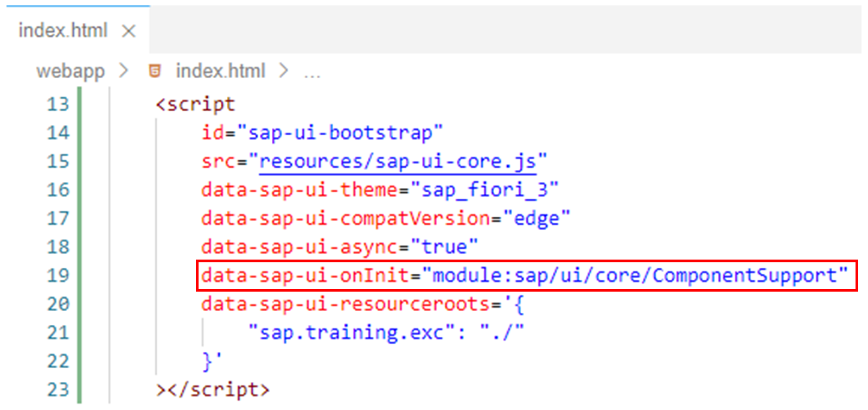Click line number 22 in gutter
868x410 pixels.
[58, 361]
